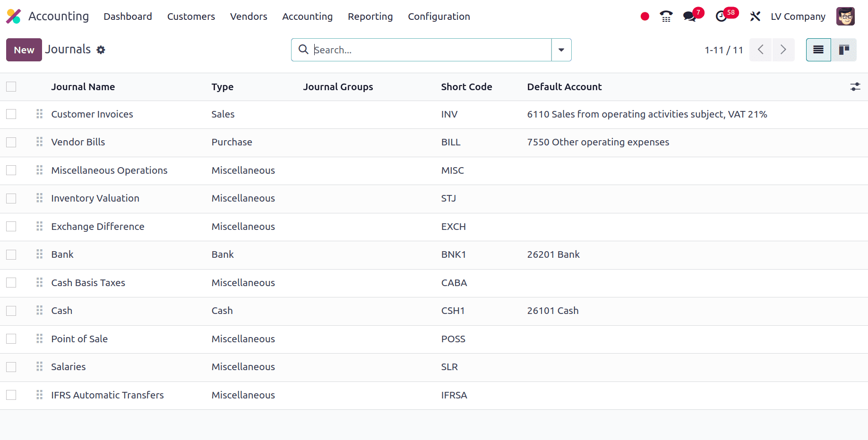Open the LV Company switcher

(798, 17)
